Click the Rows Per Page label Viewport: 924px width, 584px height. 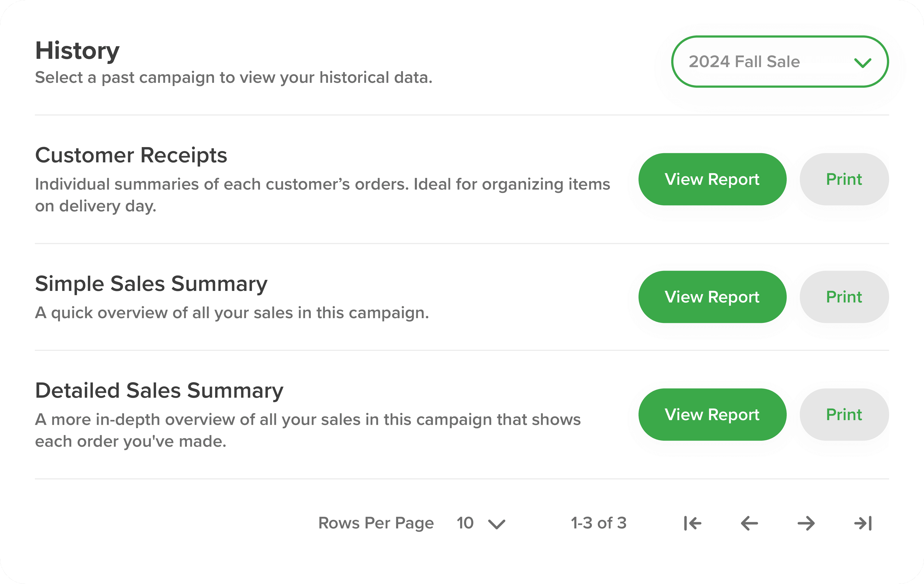coord(376,523)
